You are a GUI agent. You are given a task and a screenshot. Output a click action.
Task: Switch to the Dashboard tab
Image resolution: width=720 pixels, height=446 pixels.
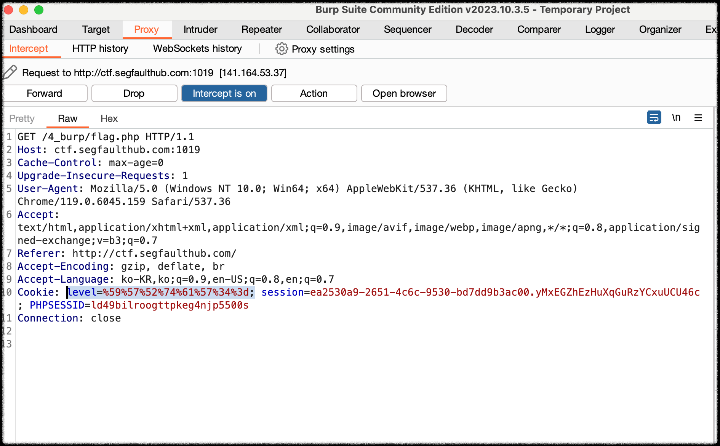click(x=33, y=29)
